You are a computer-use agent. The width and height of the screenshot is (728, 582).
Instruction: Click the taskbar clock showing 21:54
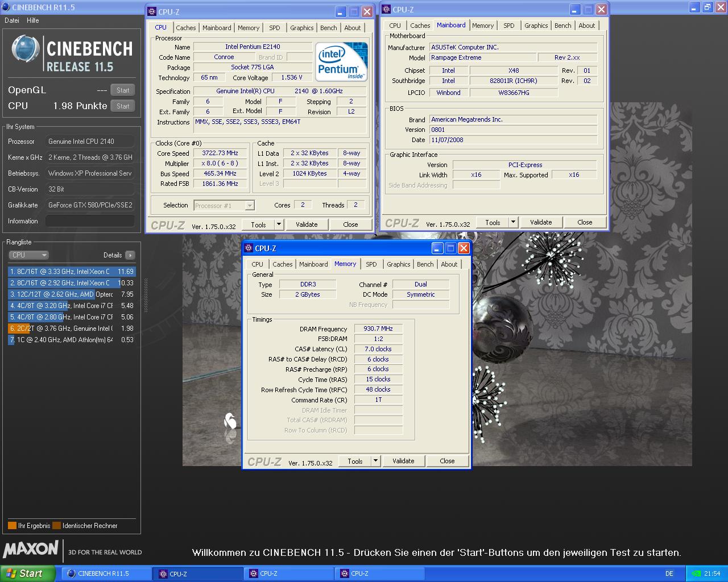[712, 573]
